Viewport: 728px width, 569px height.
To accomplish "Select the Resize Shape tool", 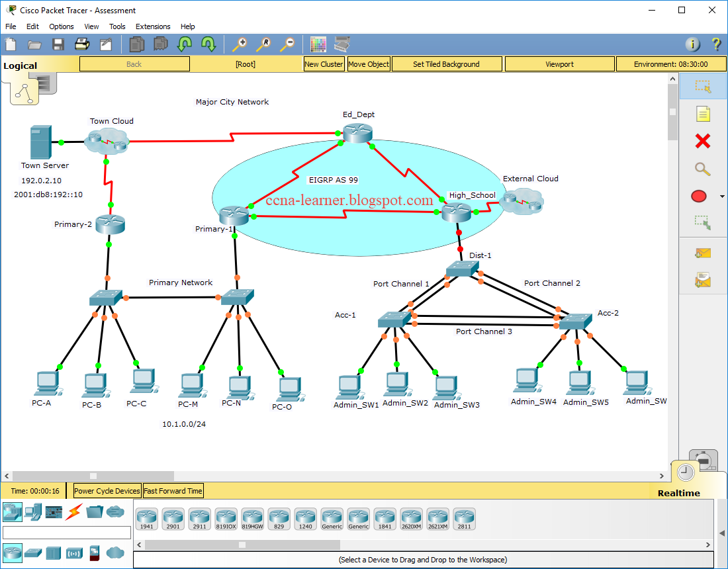I will pyautogui.click(x=702, y=221).
